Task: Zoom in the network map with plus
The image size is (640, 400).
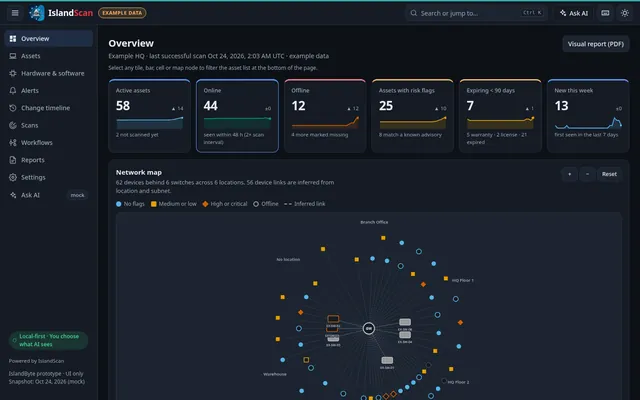Action: [x=569, y=174]
